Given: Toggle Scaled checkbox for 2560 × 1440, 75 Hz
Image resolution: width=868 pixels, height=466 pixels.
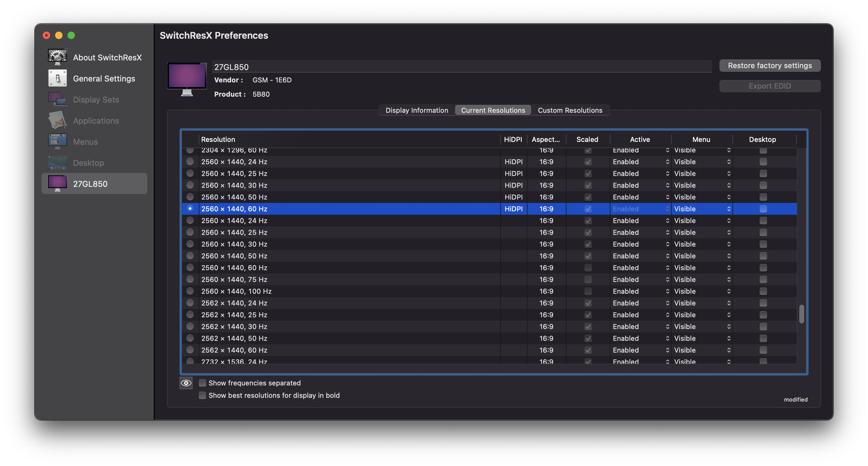Looking at the screenshot, I should point(588,279).
